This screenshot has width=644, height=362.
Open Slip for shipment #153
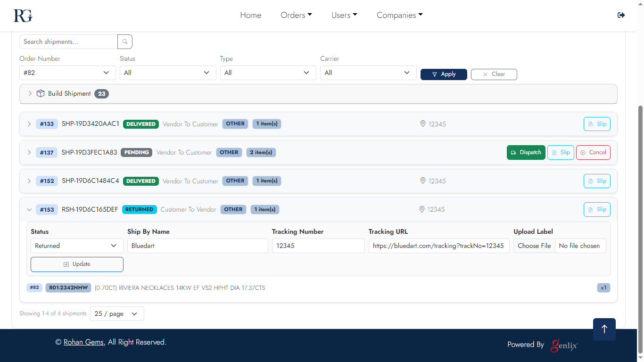click(596, 209)
